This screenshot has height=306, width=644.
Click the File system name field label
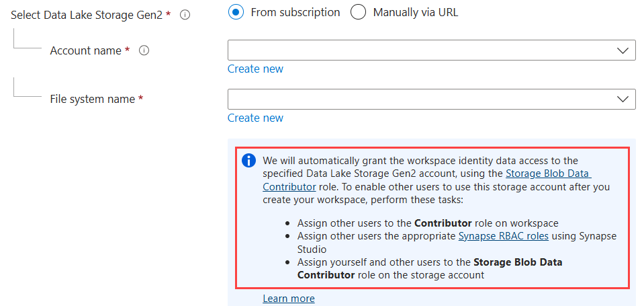pyautogui.click(x=92, y=99)
